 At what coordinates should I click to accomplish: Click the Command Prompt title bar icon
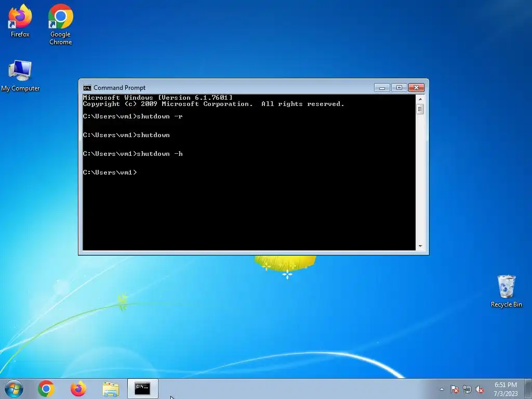(x=87, y=88)
